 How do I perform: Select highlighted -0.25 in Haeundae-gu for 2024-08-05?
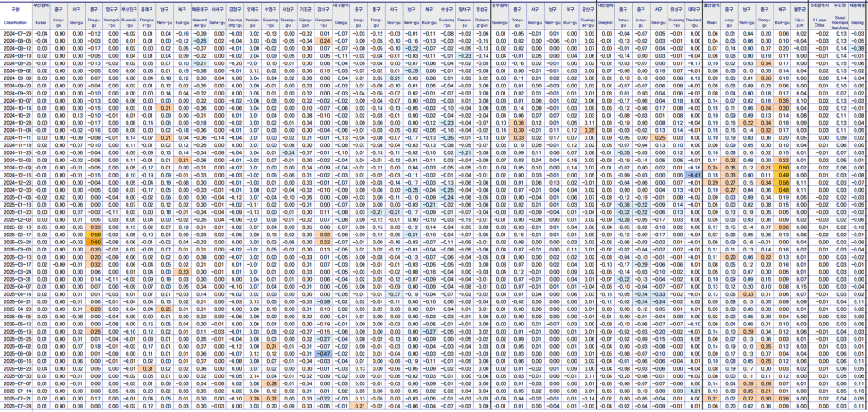(200, 41)
